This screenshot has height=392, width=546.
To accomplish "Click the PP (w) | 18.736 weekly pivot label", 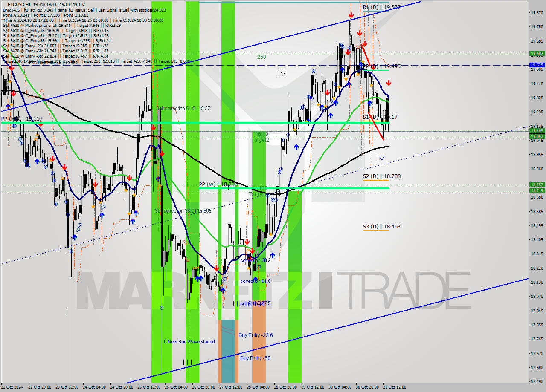I will tap(218, 184).
